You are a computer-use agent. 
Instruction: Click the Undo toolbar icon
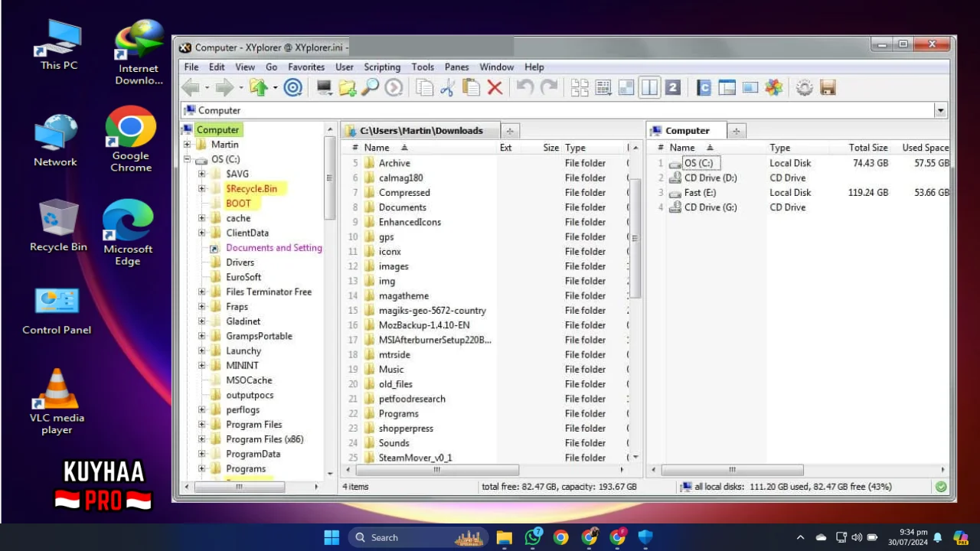coord(525,88)
